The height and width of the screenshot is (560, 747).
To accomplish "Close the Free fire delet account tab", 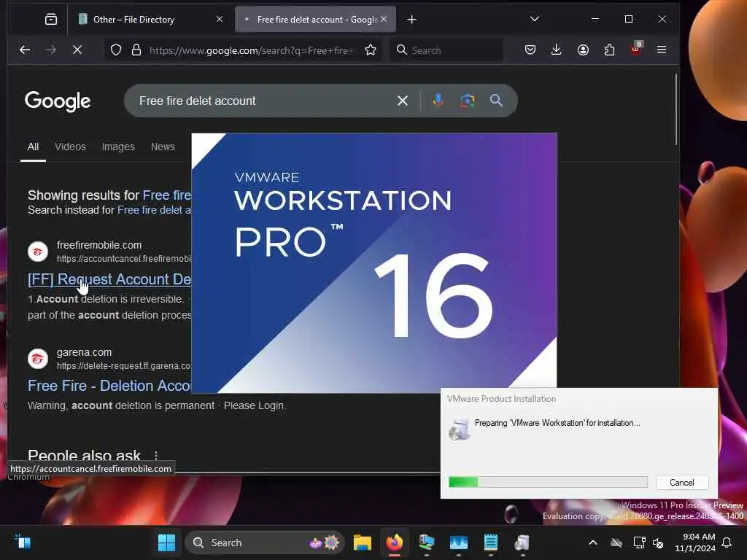I will click(384, 19).
